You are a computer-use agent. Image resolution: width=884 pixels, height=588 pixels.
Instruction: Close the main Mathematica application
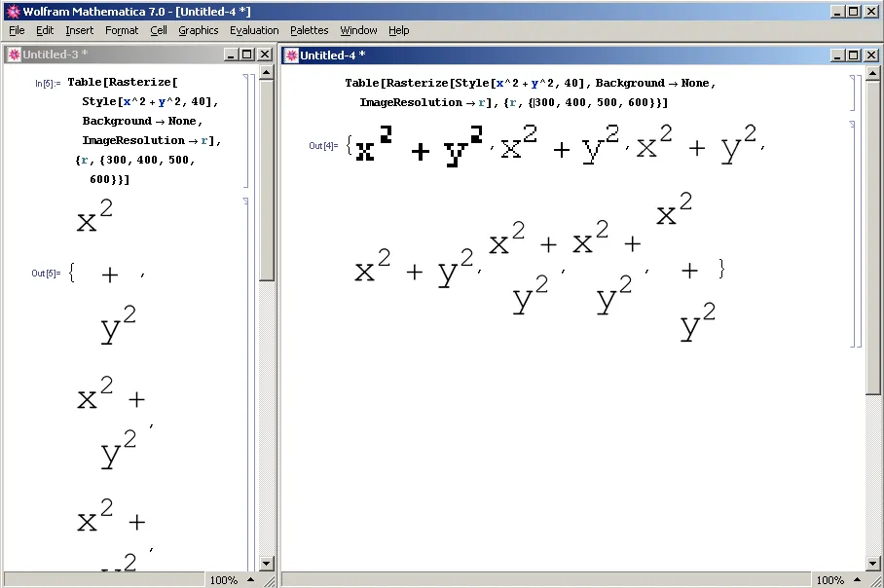coord(871,12)
